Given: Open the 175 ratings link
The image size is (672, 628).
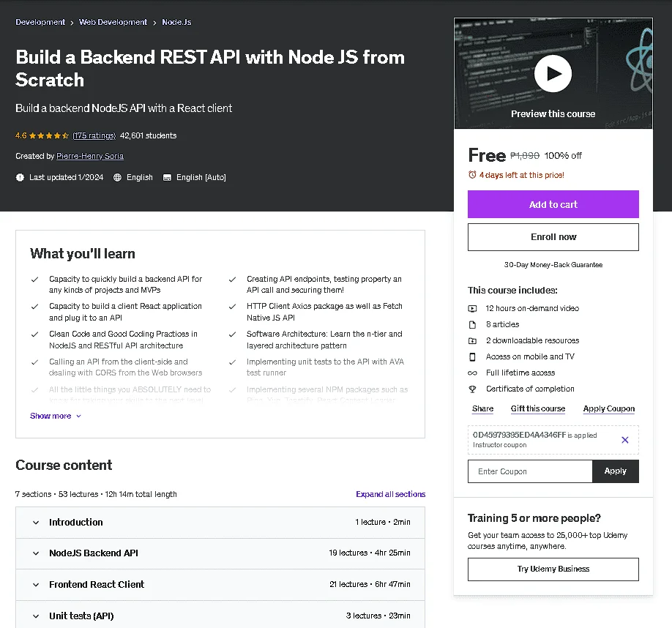Looking at the screenshot, I should tap(94, 136).
